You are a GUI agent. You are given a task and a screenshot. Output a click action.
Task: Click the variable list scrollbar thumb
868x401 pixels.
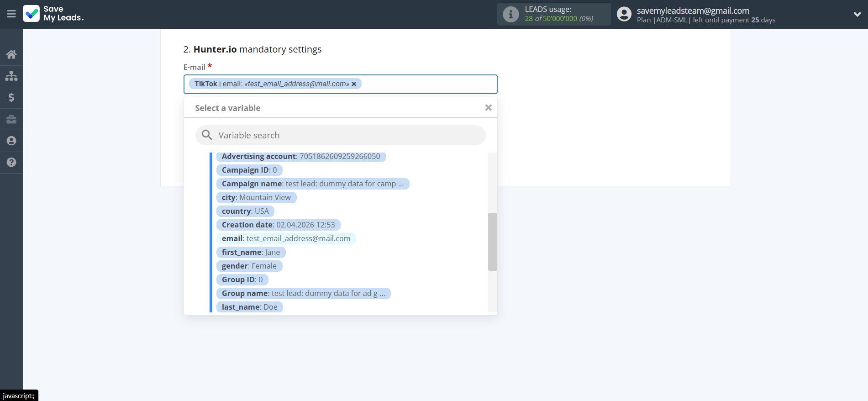pos(492,242)
